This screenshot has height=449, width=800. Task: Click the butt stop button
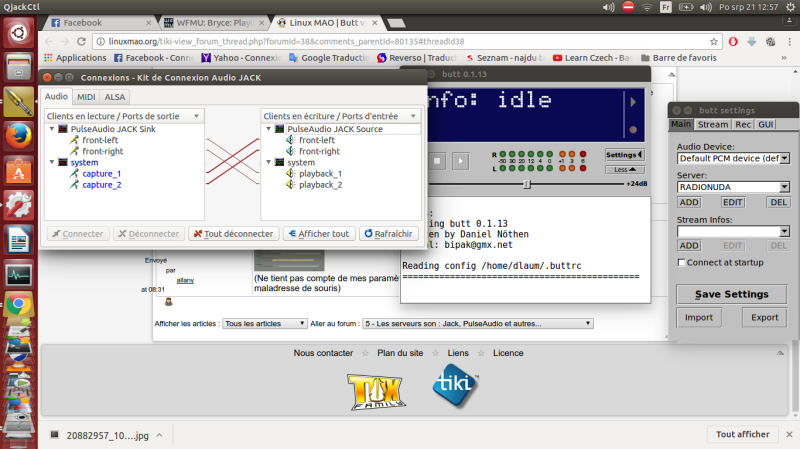point(437,161)
